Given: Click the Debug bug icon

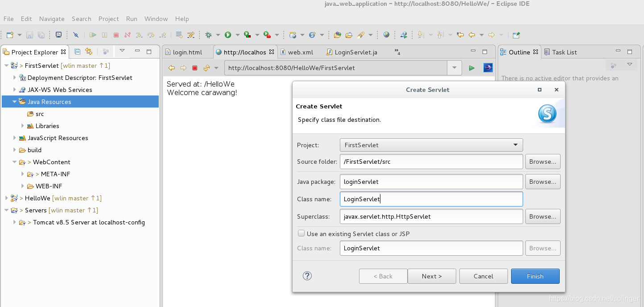Looking at the screenshot, I should click(x=208, y=35).
